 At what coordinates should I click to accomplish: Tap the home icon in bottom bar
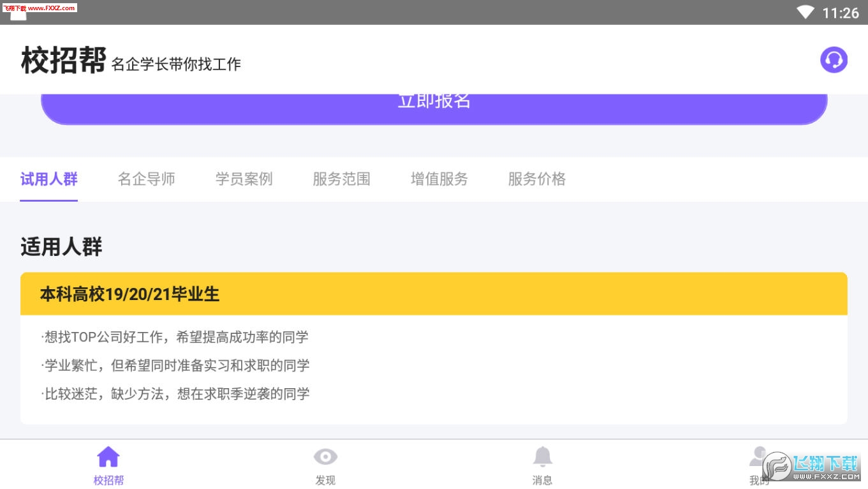click(108, 457)
